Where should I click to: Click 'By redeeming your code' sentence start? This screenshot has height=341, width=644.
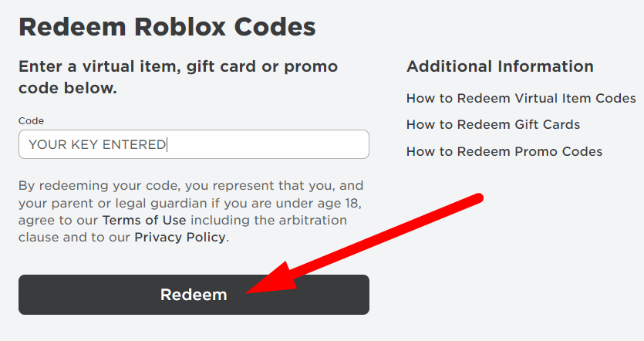click(x=85, y=186)
